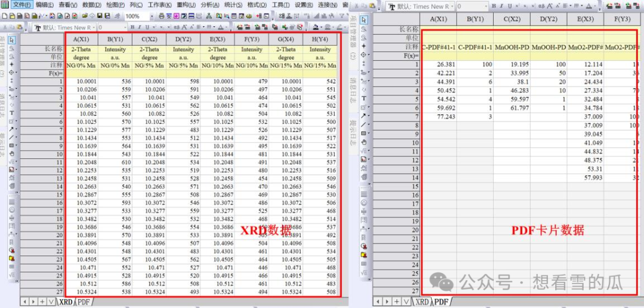Viewport: 644px width, 308px height.
Task: Select column header B(Y1) in XRD sheet
Action: click(115, 40)
